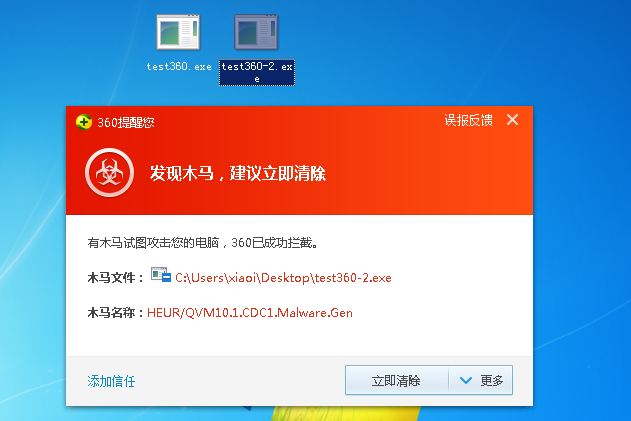Click the trojan file path test360-2.exe
This screenshot has width=631, height=421.
[x=283, y=278]
